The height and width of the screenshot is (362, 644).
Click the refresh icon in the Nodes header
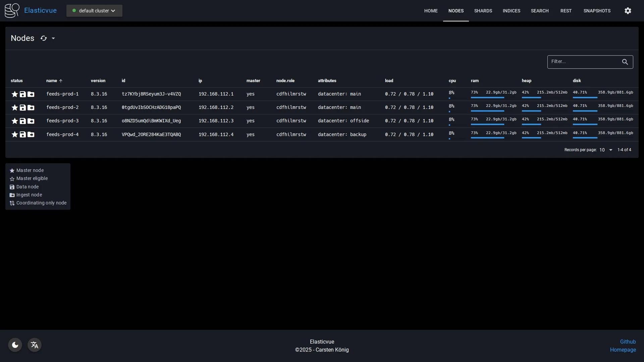[43, 38]
